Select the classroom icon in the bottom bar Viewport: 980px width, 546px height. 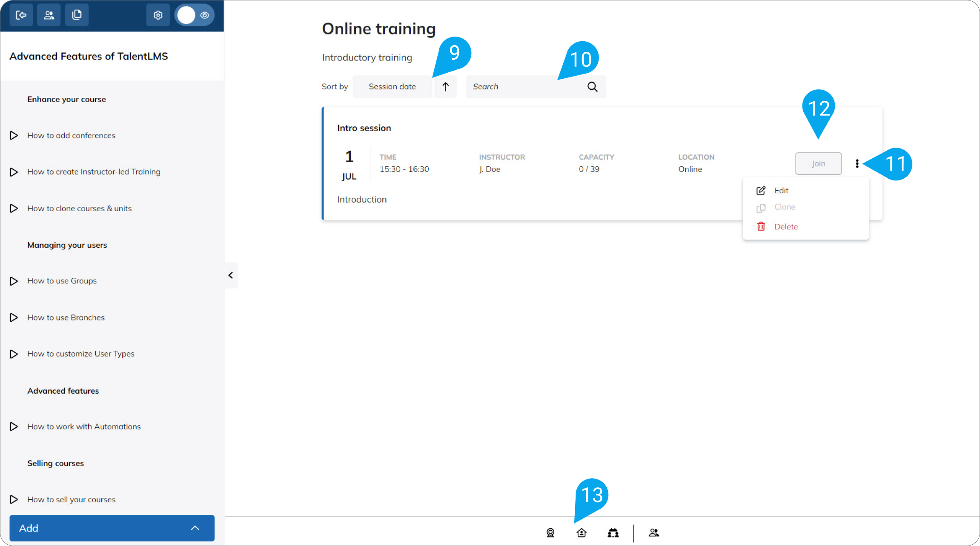(x=613, y=532)
